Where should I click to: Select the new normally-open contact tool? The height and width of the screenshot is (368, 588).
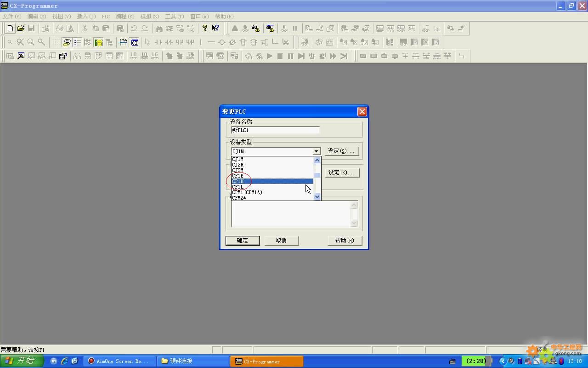[x=158, y=42]
